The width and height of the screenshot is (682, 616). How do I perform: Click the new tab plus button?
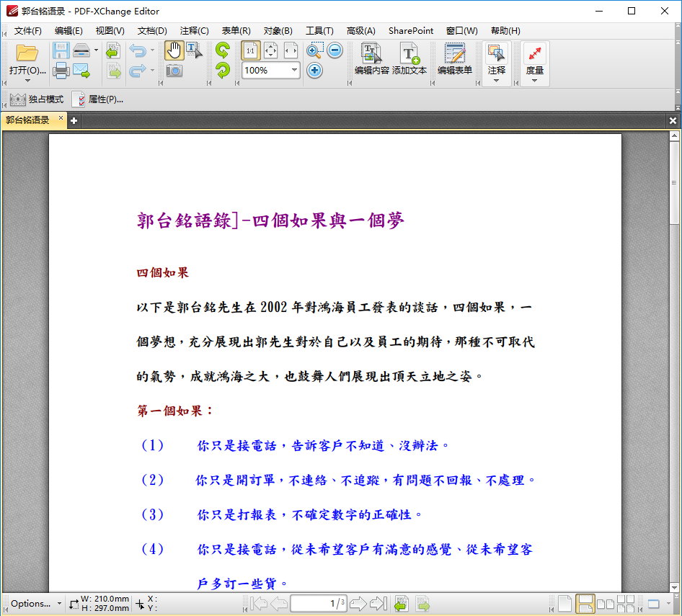[x=74, y=121]
